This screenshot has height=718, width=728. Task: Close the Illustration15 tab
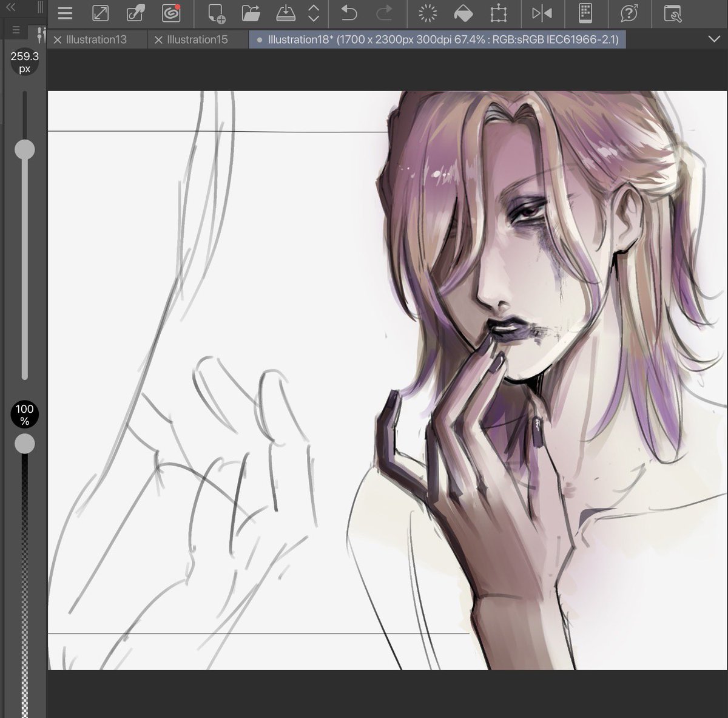(158, 40)
